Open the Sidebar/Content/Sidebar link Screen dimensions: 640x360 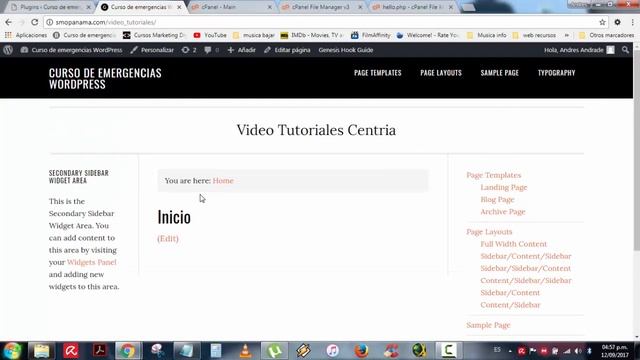point(526,256)
